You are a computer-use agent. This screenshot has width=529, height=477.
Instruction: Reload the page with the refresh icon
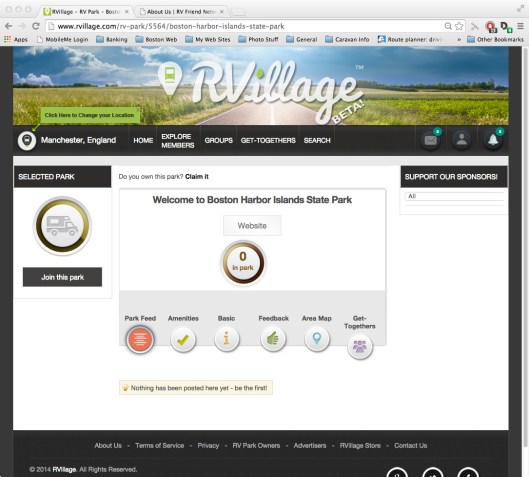[36, 26]
